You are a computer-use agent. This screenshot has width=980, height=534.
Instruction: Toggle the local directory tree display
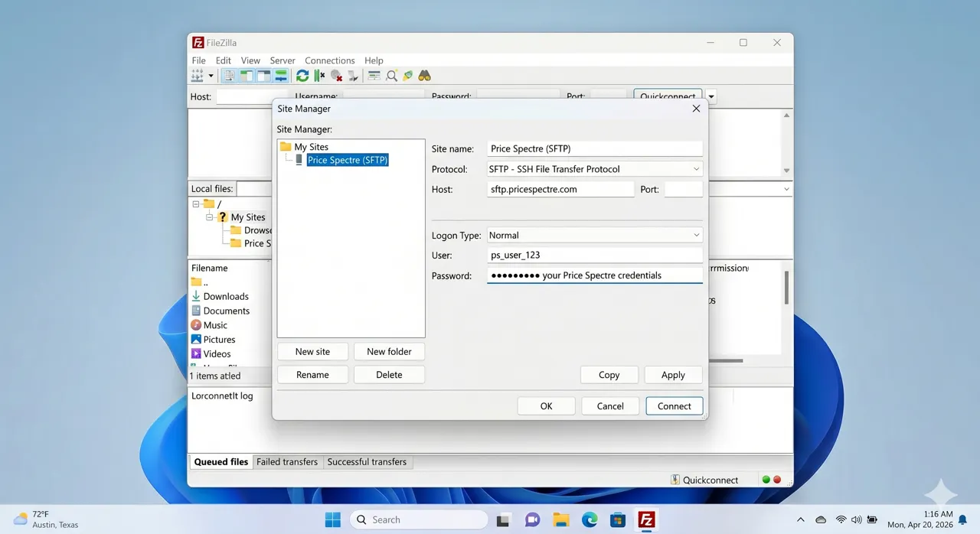click(x=245, y=75)
